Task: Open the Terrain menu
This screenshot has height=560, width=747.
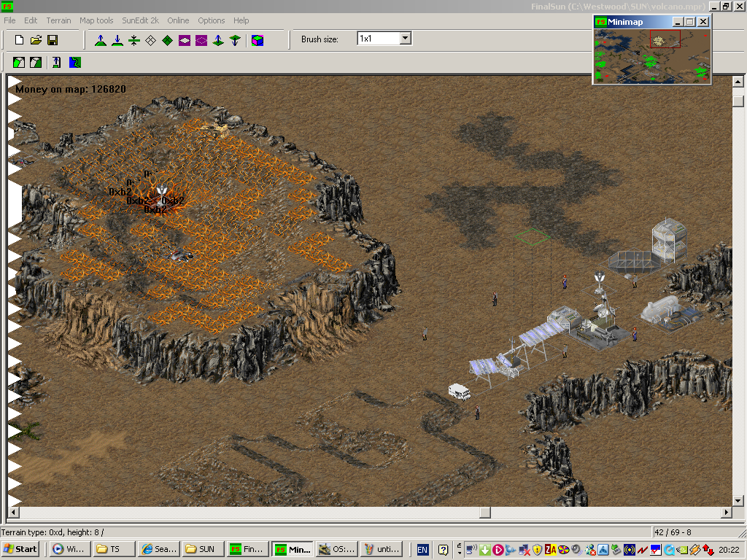Action: click(x=58, y=20)
